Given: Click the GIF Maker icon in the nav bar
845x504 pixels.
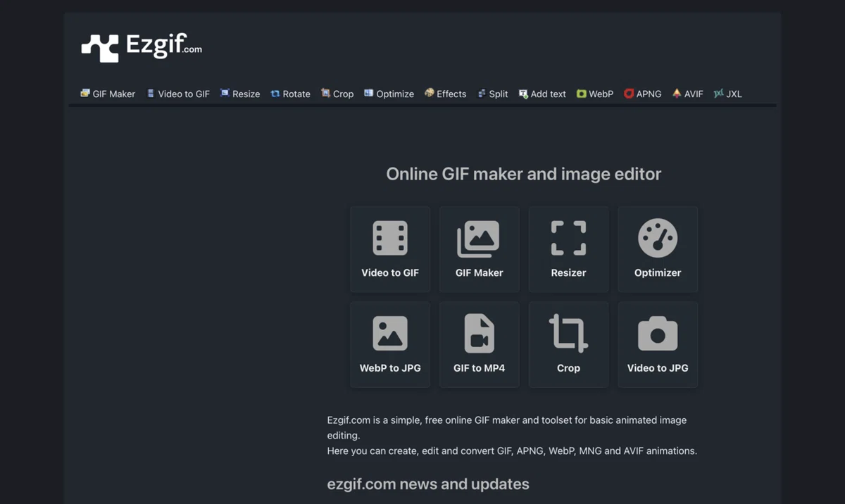Looking at the screenshot, I should (85, 93).
